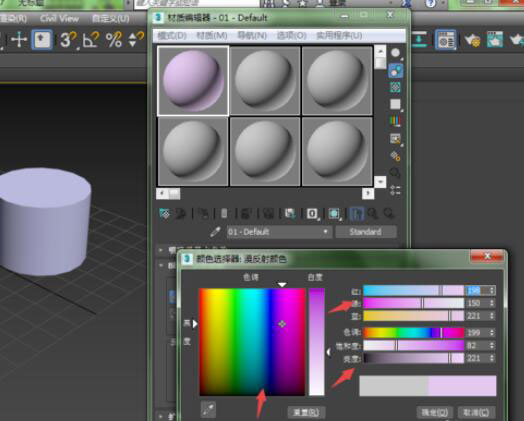Open the Civil View menu
The image size is (524, 421).
click(59, 18)
